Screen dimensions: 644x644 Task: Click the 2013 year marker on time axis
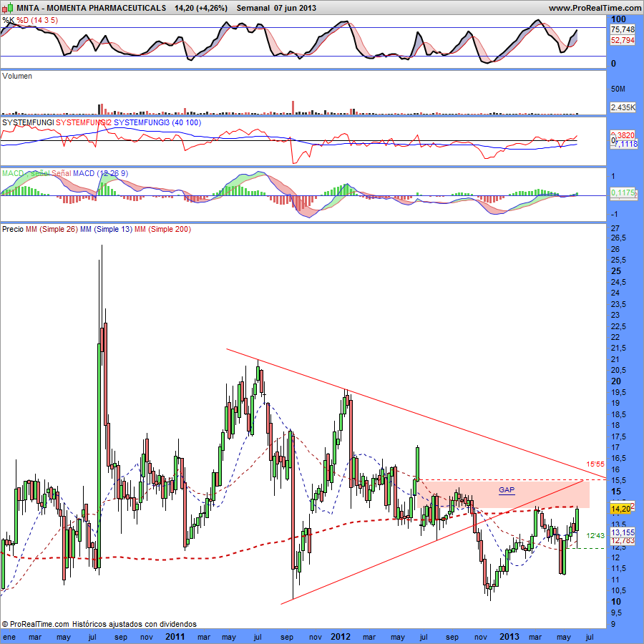tap(509, 637)
